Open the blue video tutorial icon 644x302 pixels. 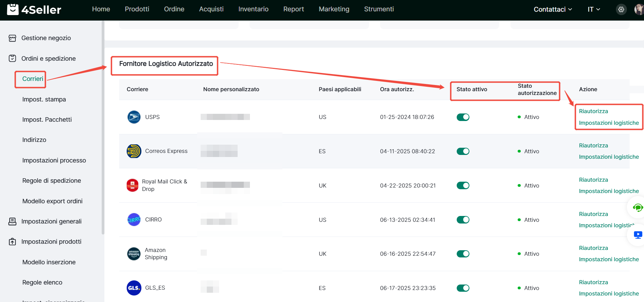(637, 235)
